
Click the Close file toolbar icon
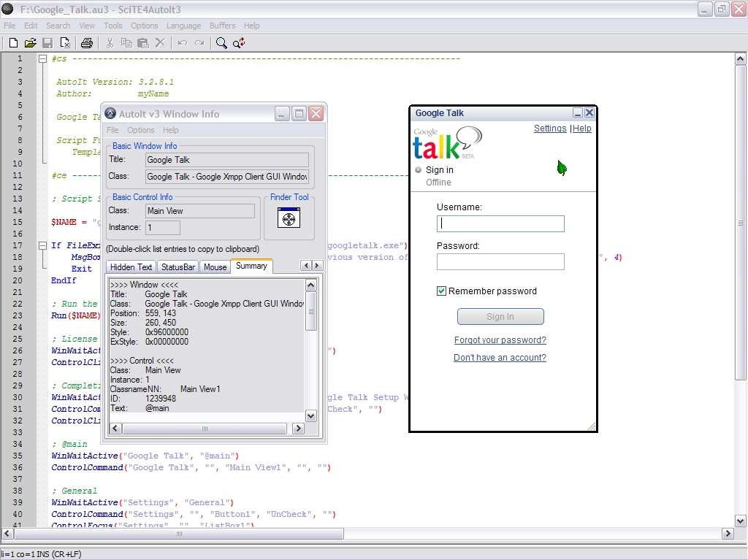(65, 43)
